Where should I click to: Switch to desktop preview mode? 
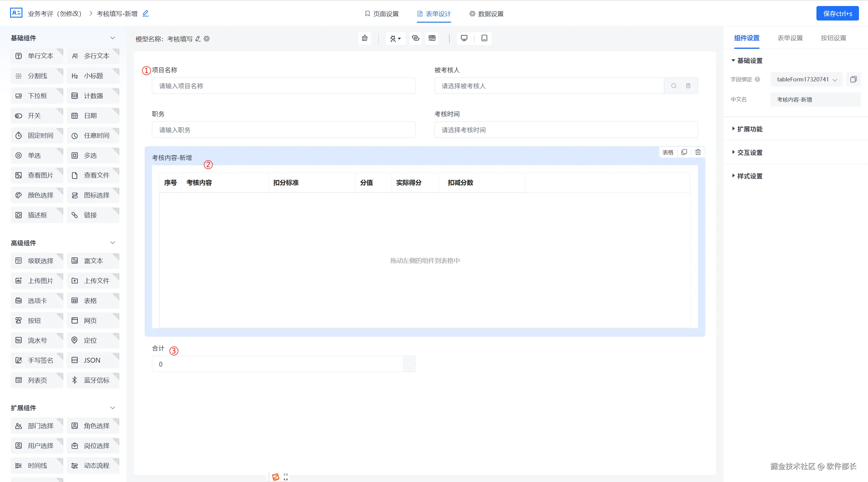464,38
